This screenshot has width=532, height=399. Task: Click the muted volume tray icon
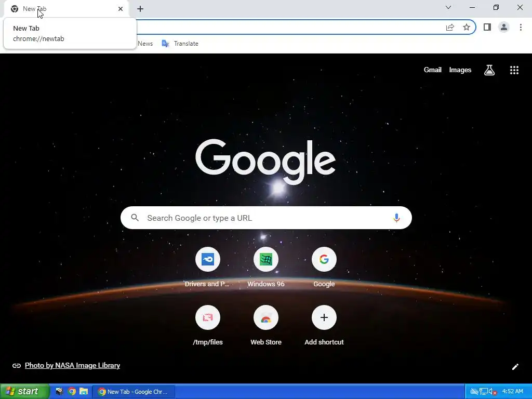493,392
